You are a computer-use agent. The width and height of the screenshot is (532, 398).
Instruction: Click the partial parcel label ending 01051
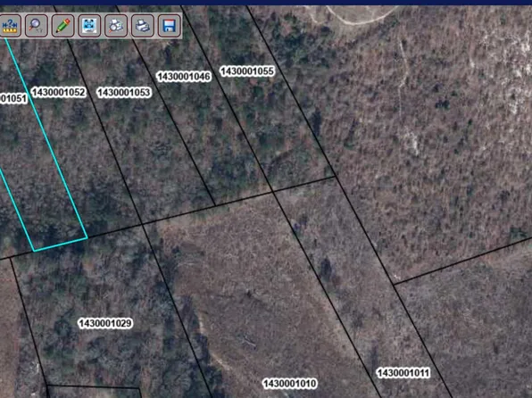pyautogui.click(x=13, y=98)
